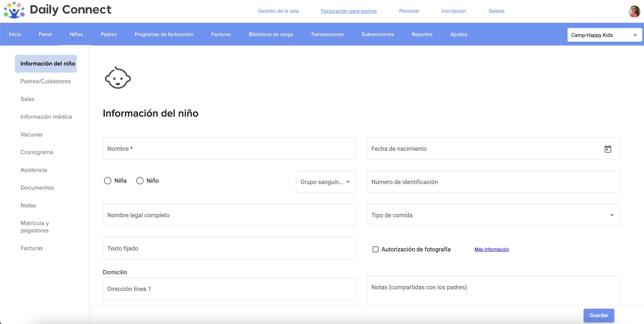This screenshot has height=324, width=644.
Task: Open the Más información link
Action: [x=491, y=249]
